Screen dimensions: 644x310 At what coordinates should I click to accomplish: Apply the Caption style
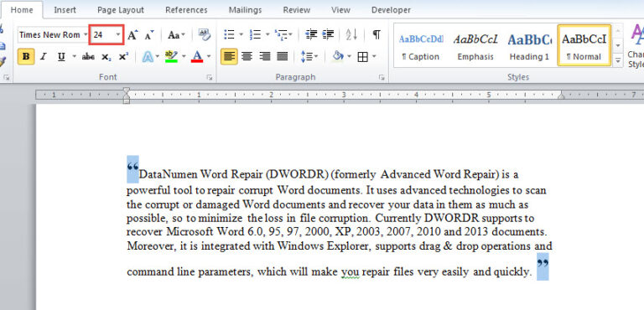pos(421,45)
